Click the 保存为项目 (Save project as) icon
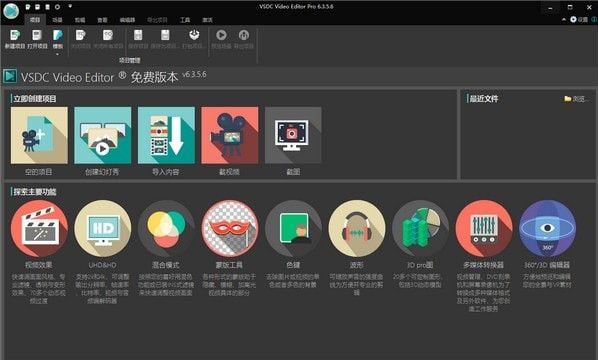598x360 pixels. [165, 35]
